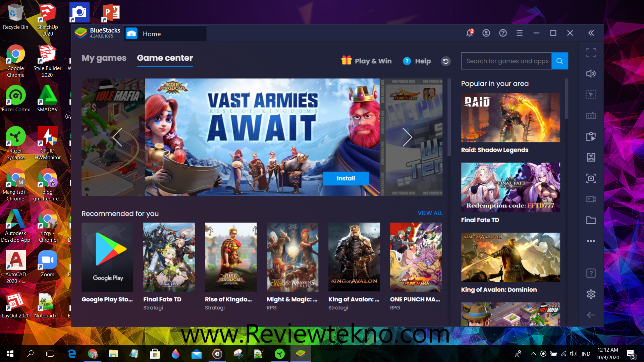644x362 pixels.
Task: Click IND language indicator in tray
Action: coord(586,354)
